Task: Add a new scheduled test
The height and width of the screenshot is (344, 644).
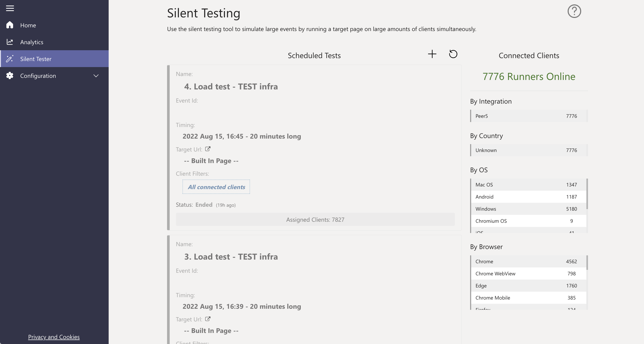Action: [432, 54]
